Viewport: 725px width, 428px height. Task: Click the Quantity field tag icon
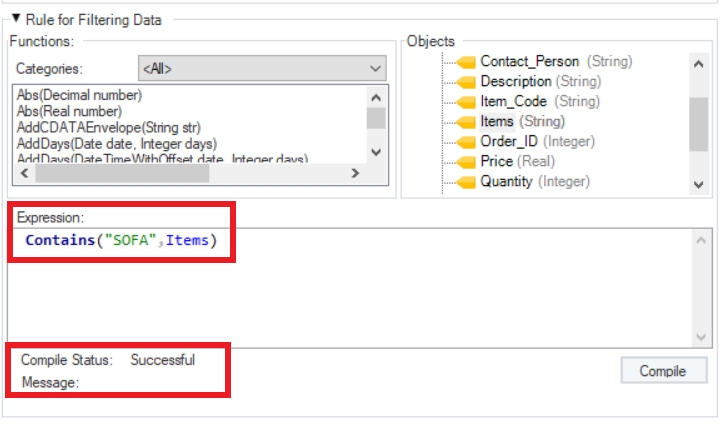point(466,182)
